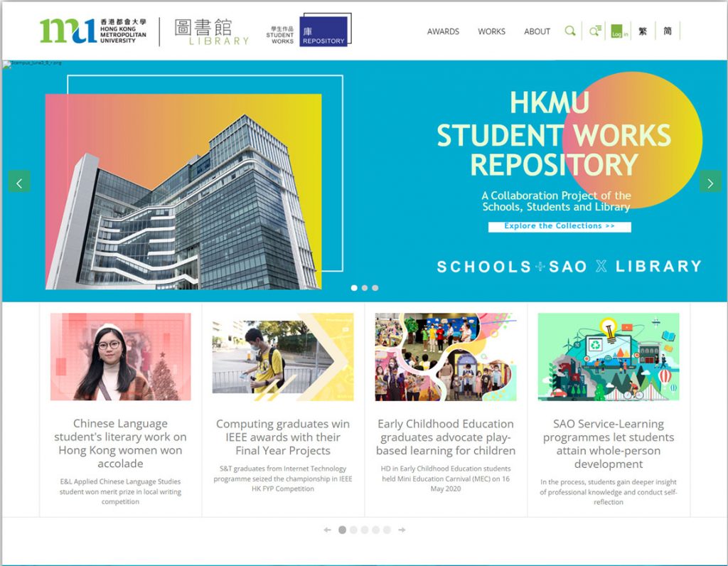
Task: Click the green search magnifier icon
Action: click(570, 31)
